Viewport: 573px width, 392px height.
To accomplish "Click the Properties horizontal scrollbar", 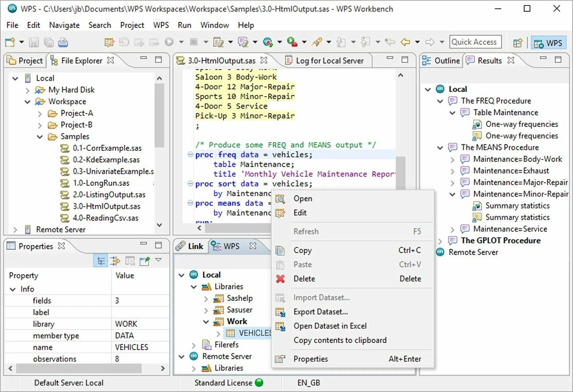I will coord(79,369).
